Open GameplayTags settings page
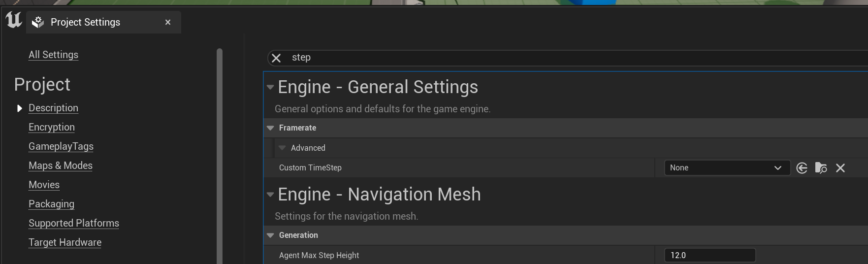 (x=61, y=146)
